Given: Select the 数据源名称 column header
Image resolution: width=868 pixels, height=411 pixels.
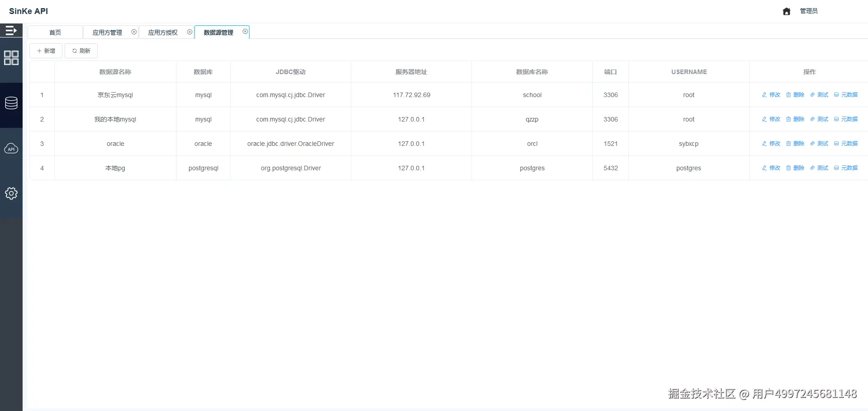Looking at the screenshot, I should tap(115, 72).
